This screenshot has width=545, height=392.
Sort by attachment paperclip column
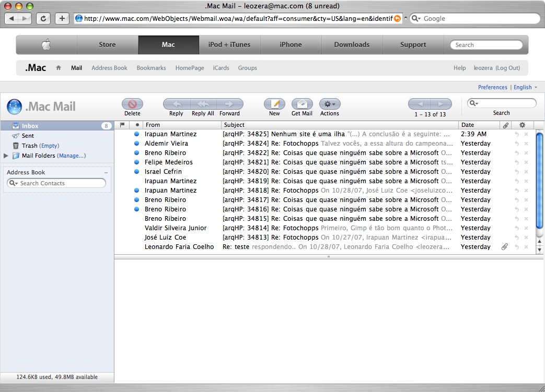click(506, 125)
